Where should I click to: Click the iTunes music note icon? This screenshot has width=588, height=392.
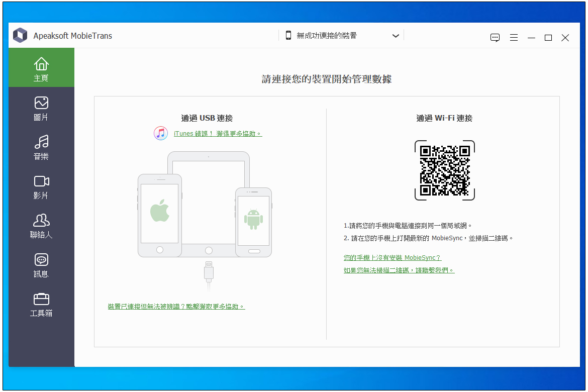pyautogui.click(x=161, y=133)
